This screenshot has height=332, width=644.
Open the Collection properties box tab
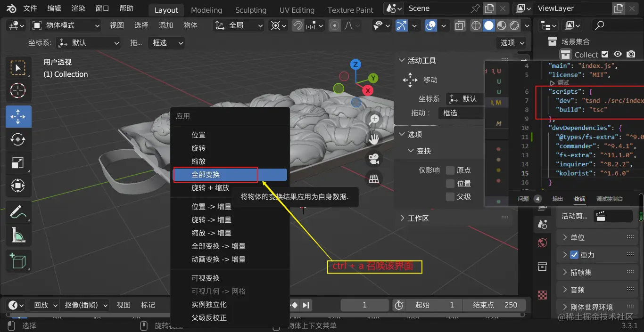pyautogui.click(x=542, y=267)
